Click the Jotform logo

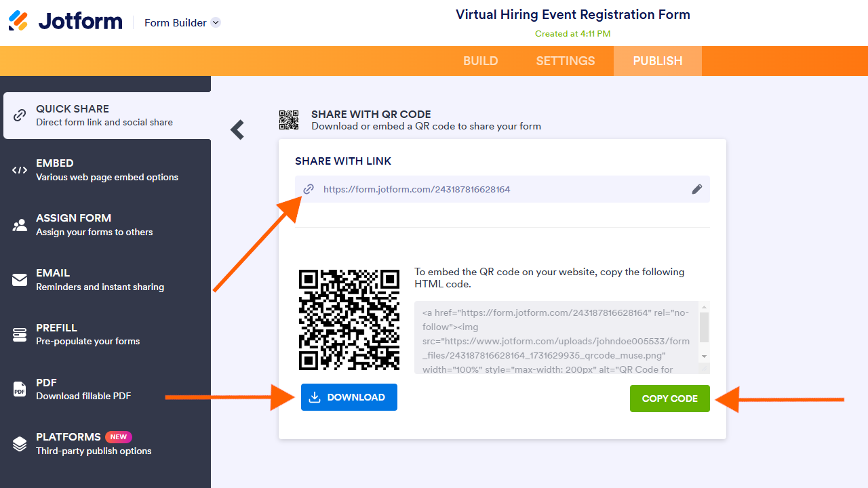click(65, 21)
